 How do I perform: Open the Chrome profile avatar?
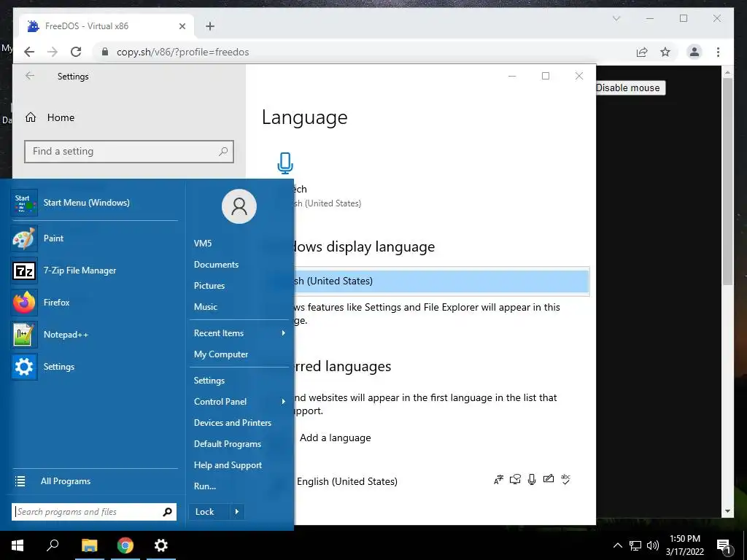(x=694, y=52)
